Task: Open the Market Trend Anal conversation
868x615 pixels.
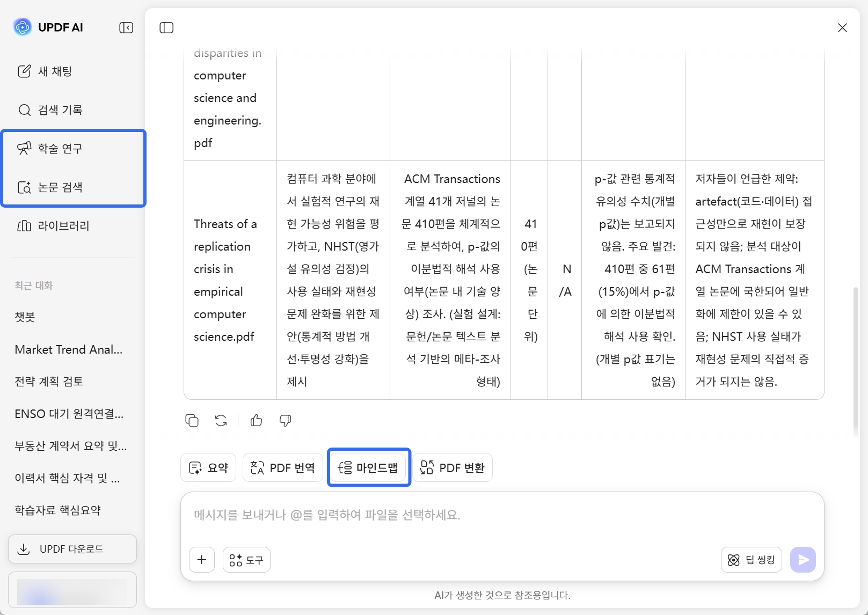Action: (x=68, y=349)
